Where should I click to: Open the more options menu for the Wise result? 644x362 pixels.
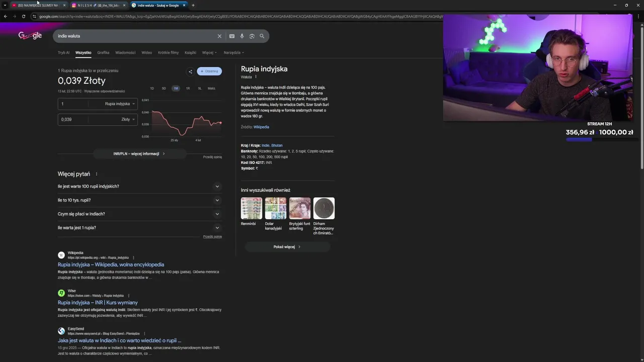point(129,296)
